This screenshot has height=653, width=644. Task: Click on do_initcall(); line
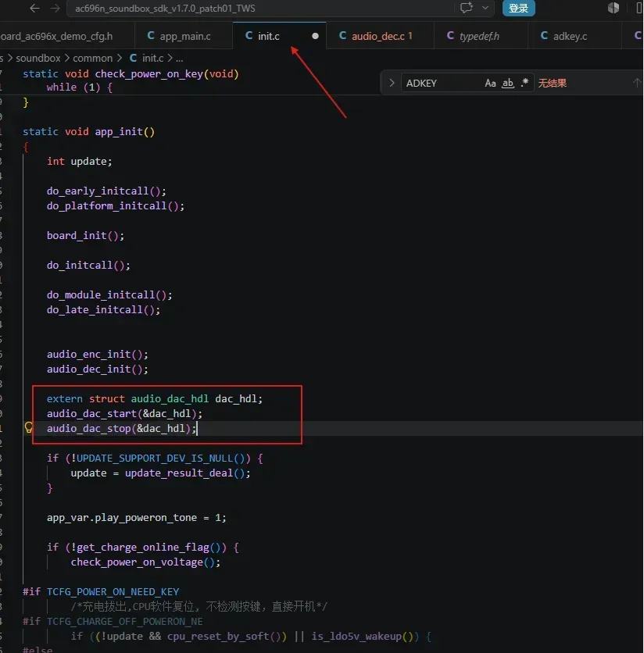coord(88,266)
